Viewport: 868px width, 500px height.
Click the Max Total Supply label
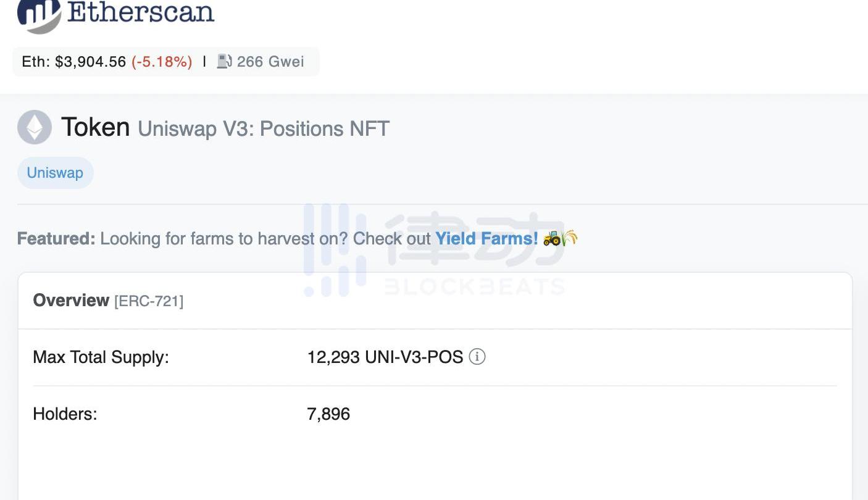tap(101, 357)
